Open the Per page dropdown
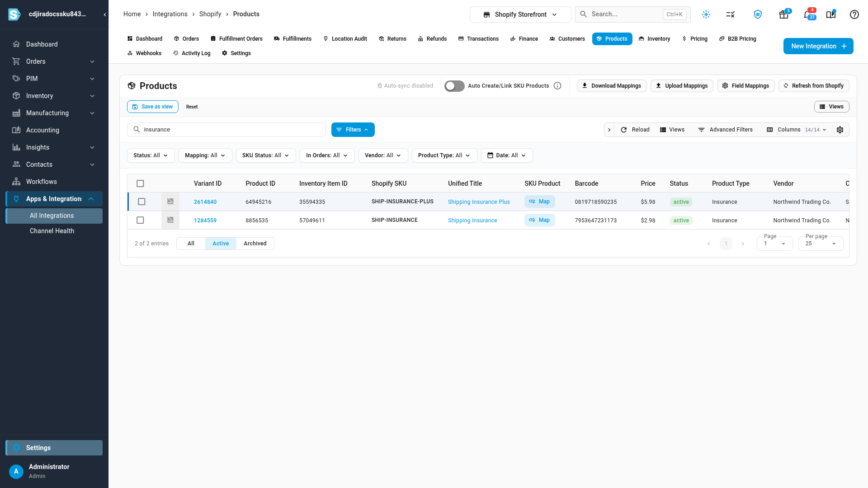The image size is (868, 488). tap(821, 244)
